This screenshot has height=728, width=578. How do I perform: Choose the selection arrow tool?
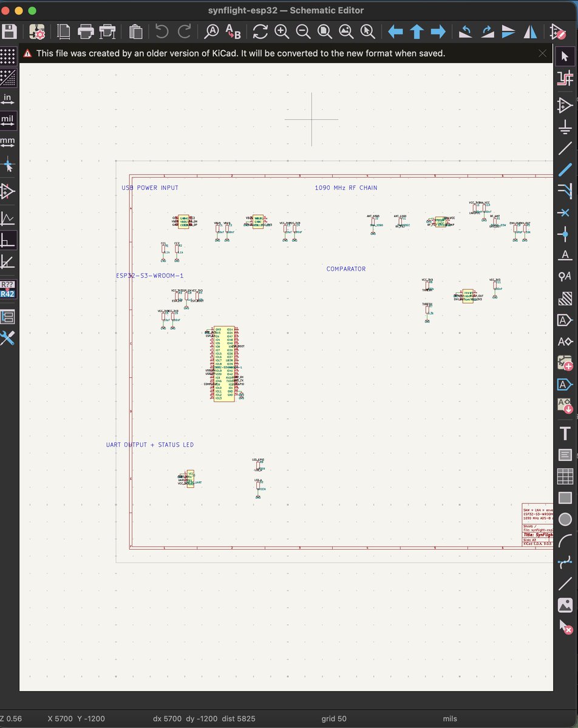click(565, 56)
